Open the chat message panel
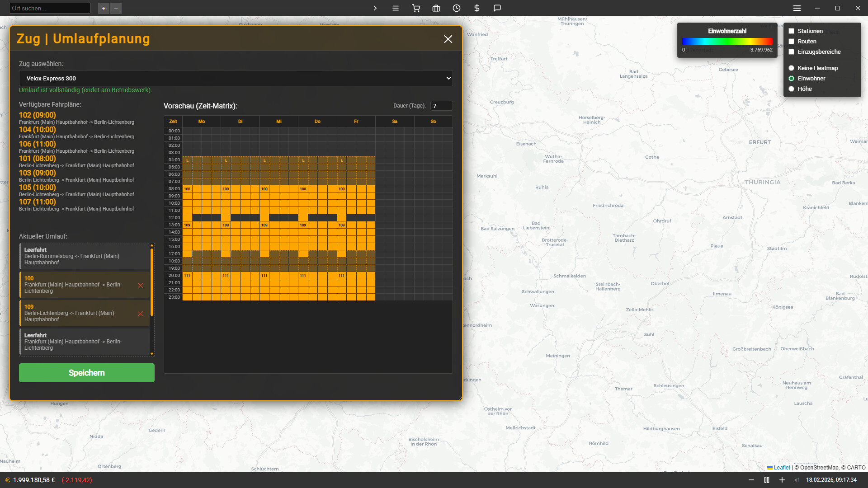The image size is (868, 488). [x=497, y=8]
